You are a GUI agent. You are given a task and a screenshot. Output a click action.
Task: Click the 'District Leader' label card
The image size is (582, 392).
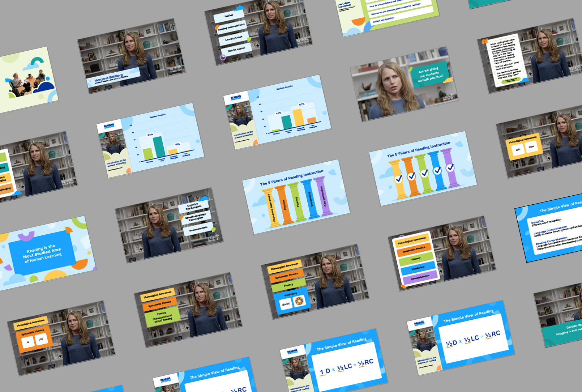pyautogui.click(x=236, y=50)
